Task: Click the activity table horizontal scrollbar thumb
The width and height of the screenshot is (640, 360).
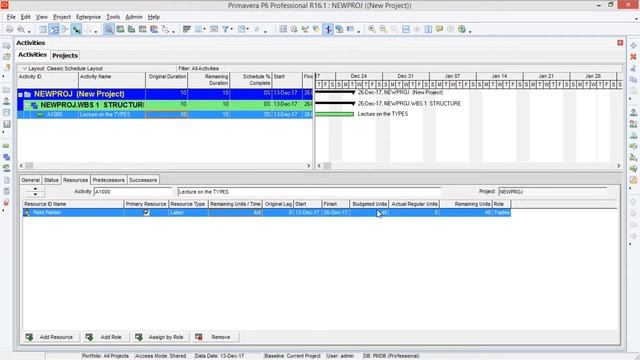Action: tap(29, 166)
